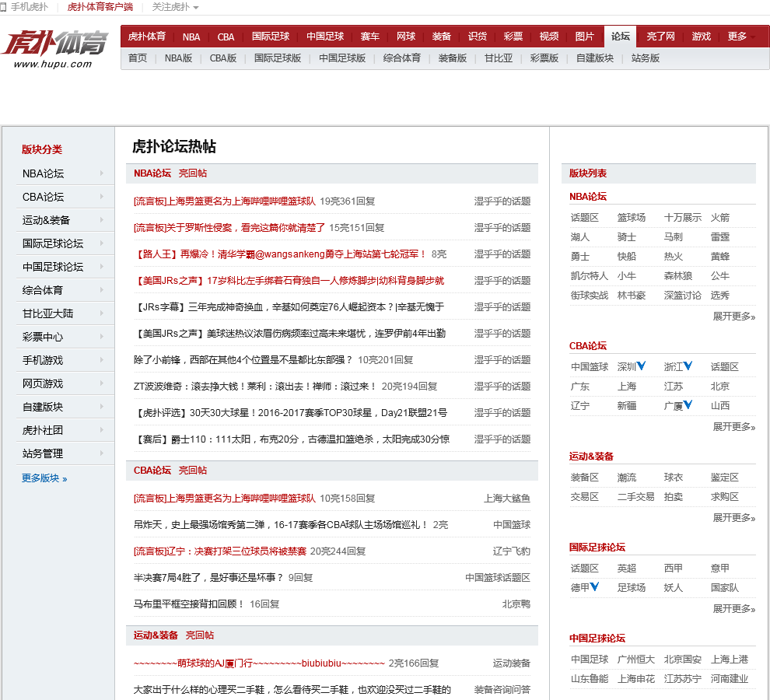The height and width of the screenshot is (700, 770).
Task: Expand 综合体育 sidebar category arrow
Action: pyautogui.click(x=102, y=290)
